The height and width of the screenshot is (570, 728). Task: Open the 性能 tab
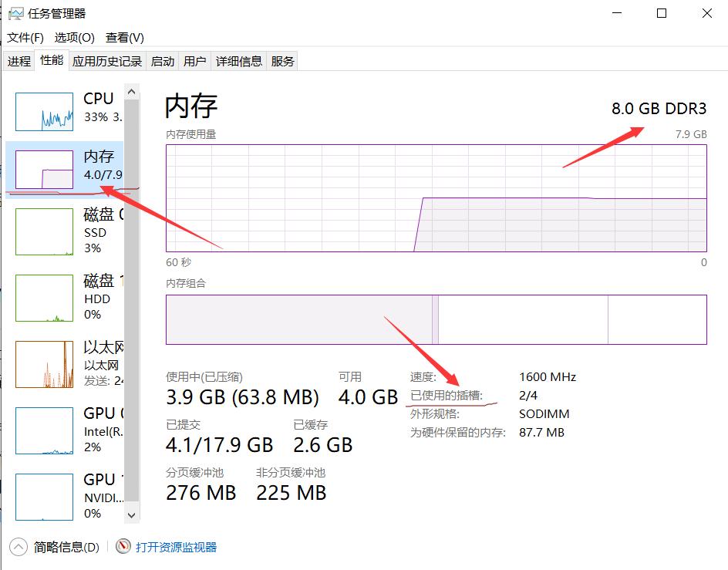(x=51, y=60)
